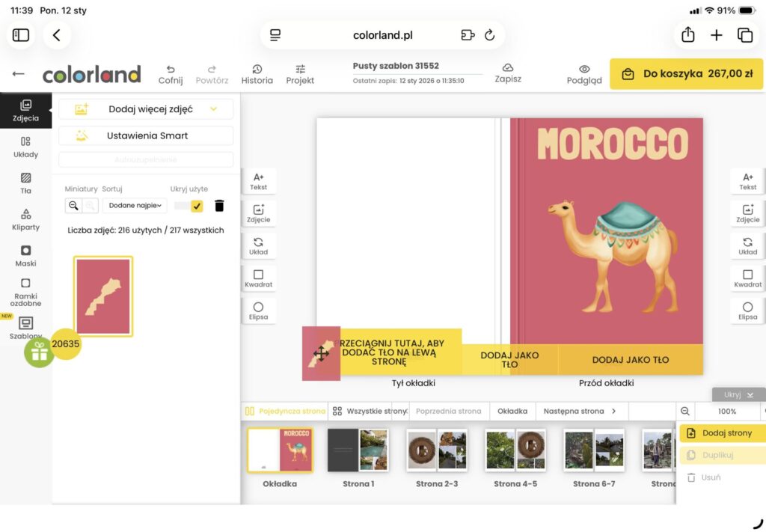Open the Kliparty clipart panel
The height and width of the screenshot is (532, 766).
point(25,218)
